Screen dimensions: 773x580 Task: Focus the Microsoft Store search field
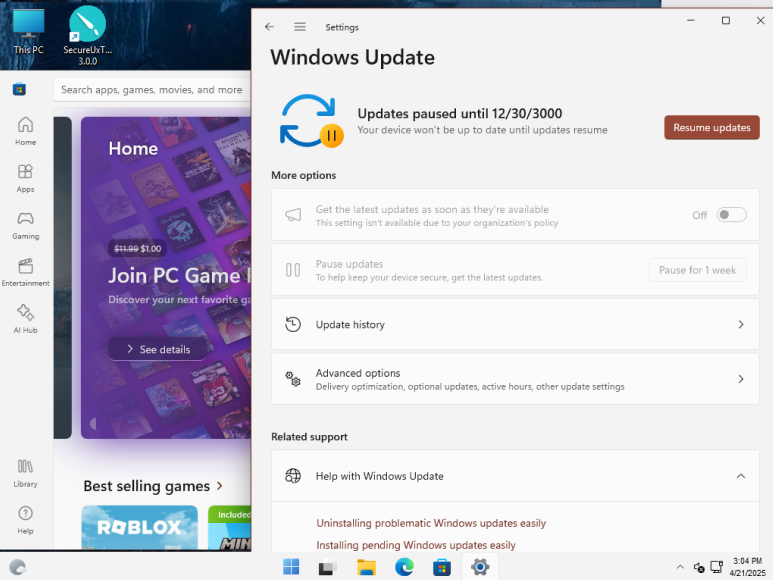[152, 90]
